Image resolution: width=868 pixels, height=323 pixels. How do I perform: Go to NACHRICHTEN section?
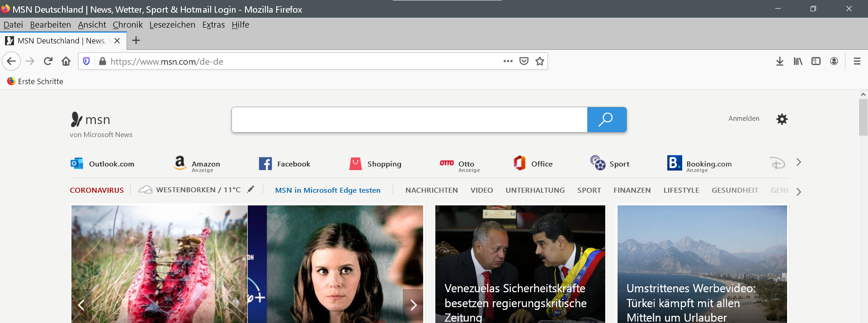pos(432,190)
